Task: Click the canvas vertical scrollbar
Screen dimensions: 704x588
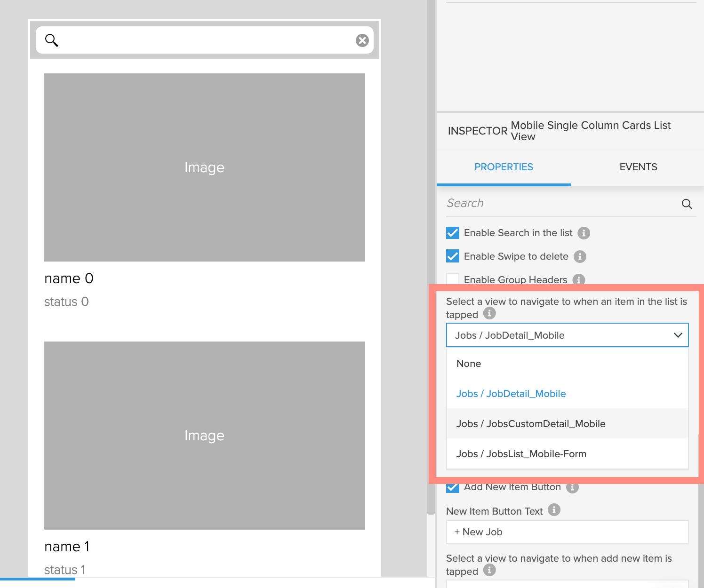Action: (431, 259)
